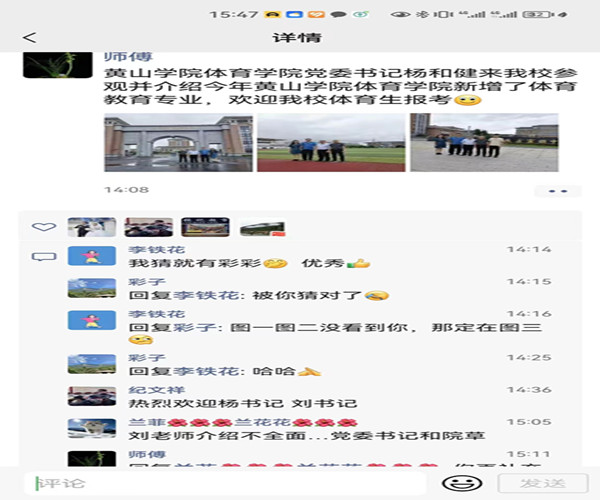Screen dimensions: 600x500
Task: Open 纪文祥's avatar
Action: (x=92, y=396)
